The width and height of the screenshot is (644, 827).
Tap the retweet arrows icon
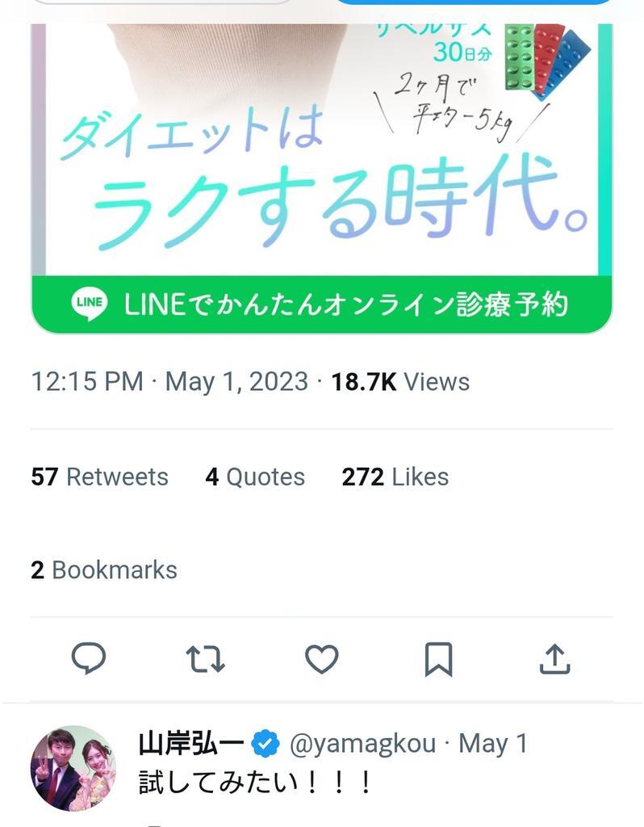[206, 659]
